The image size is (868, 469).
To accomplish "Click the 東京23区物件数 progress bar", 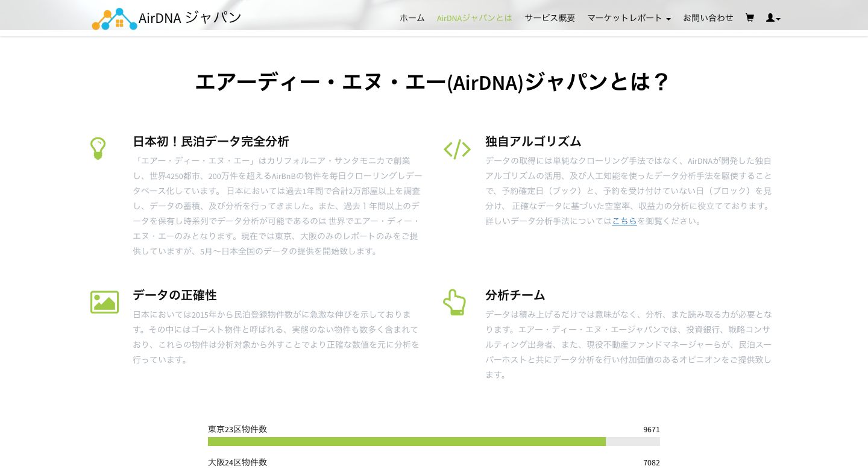I will (x=433, y=441).
